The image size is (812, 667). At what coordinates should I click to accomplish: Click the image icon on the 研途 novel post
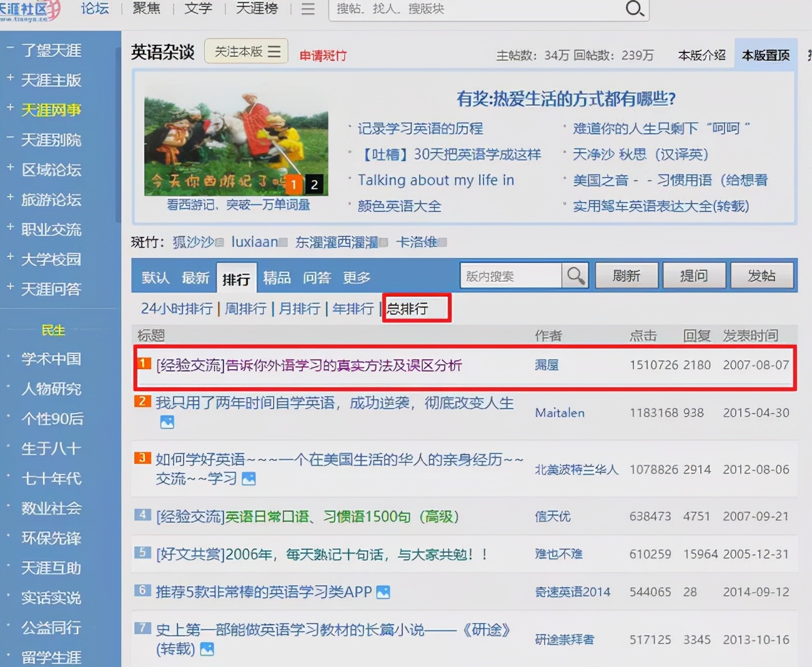click(x=206, y=650)
